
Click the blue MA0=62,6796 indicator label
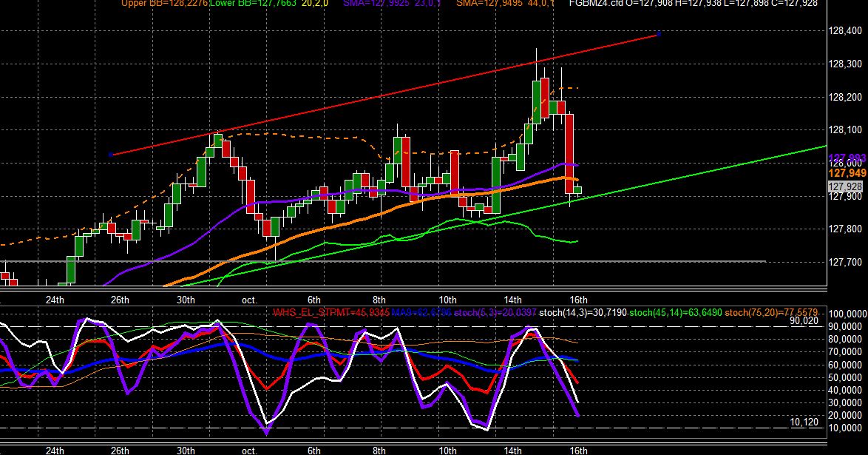click(421, 312)
